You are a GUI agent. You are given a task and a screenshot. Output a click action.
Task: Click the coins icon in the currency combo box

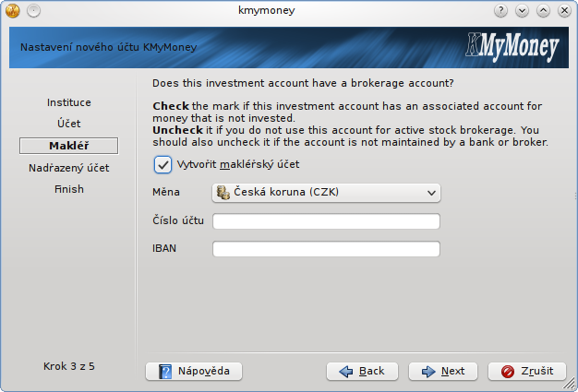[x=223, y=193]
